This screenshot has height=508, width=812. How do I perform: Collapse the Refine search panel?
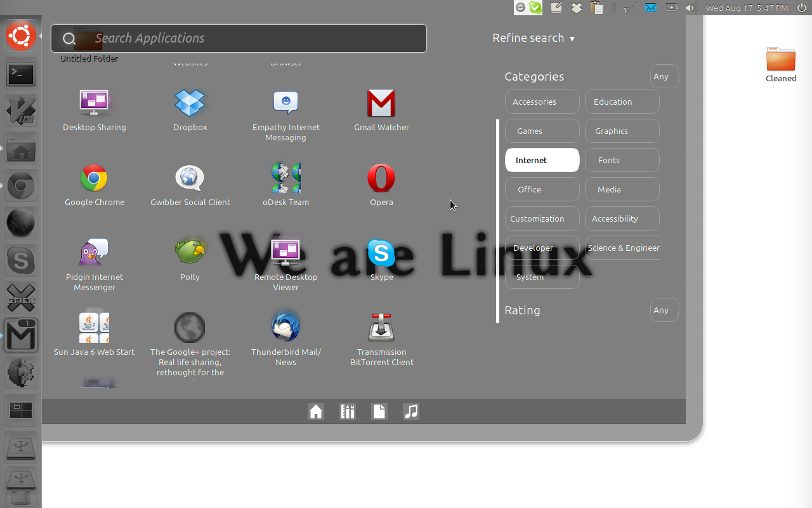(x=534, y=38)
